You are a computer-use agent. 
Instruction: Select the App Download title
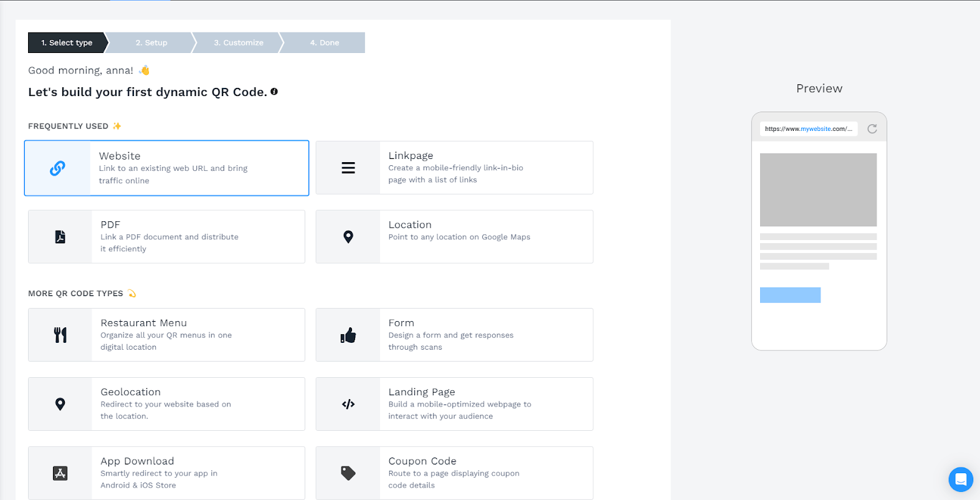coord(137,461)
